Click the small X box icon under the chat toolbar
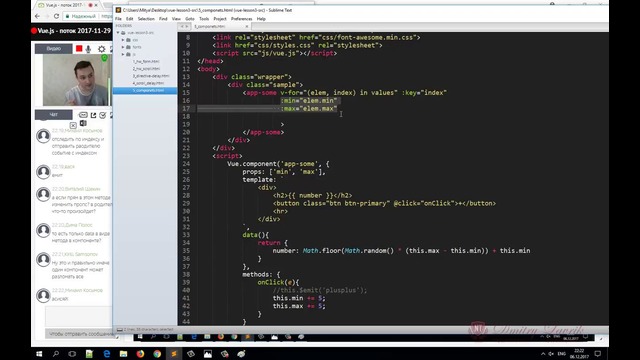This screenshot has height=360, width=640. click(x=73, y=125)
